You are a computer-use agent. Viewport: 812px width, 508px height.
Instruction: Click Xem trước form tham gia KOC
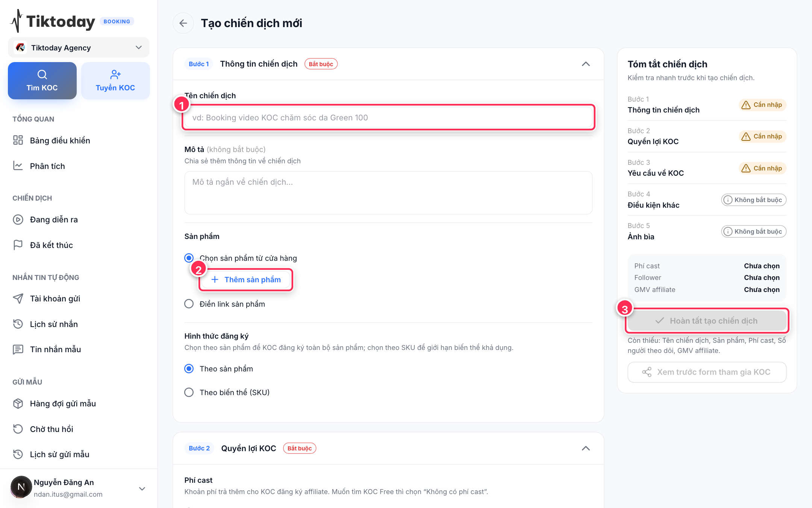707,372
